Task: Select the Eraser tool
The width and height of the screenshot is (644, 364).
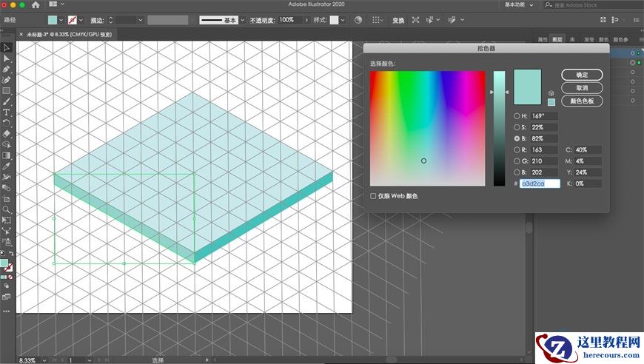Action: coord(6,134)
